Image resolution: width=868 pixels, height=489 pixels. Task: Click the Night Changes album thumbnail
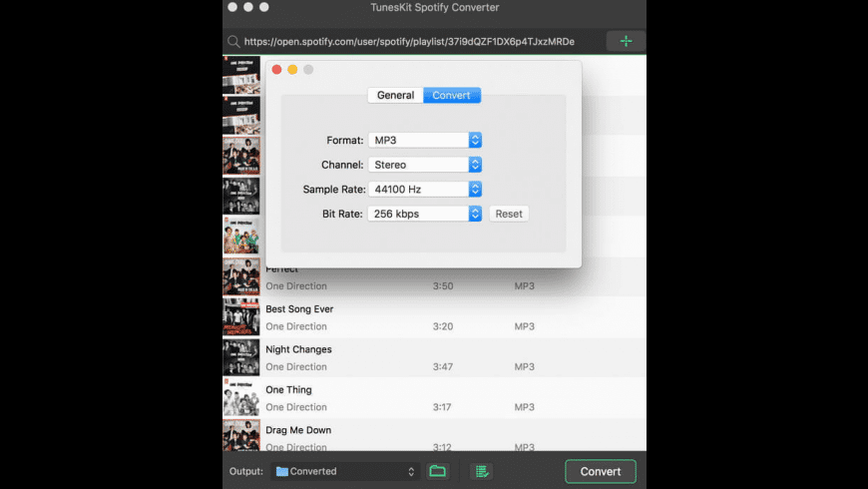click(240, 357)
